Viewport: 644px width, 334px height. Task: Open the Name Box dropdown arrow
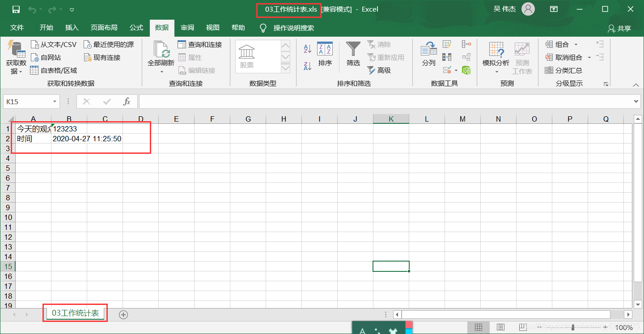pyautogui.click(x=55, y=101)
